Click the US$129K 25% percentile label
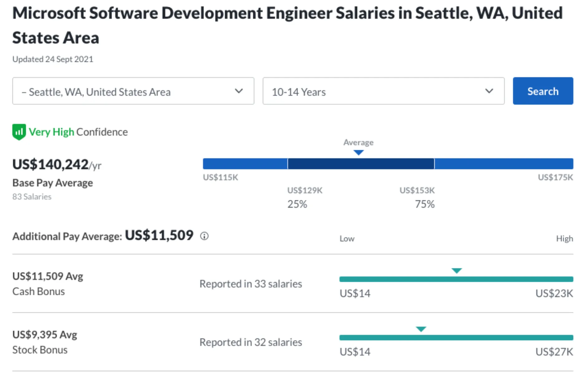This screenshot has width=588, height=372. point(305,197)
